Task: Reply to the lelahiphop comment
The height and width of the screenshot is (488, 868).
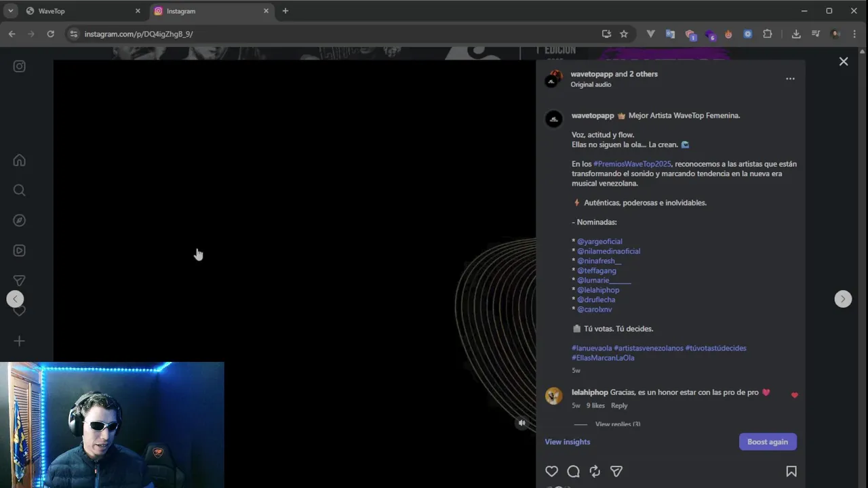Action: 619,405
